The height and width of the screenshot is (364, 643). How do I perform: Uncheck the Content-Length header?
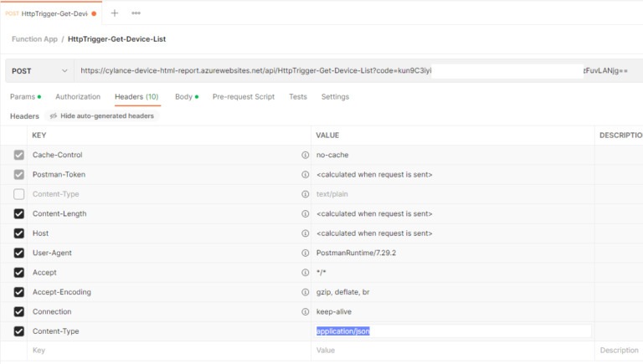(x=19, y=214)
